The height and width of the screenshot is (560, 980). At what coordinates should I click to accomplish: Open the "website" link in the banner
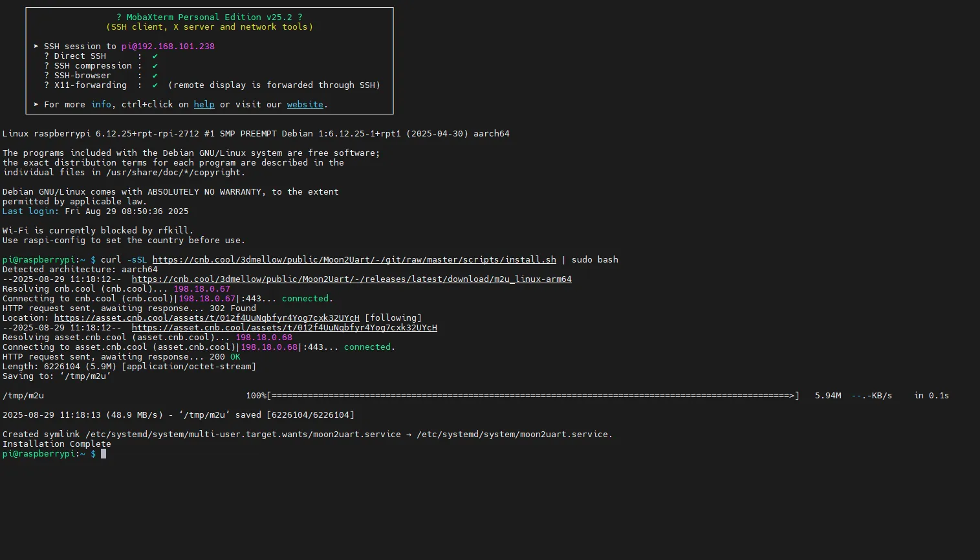[305, 105]
